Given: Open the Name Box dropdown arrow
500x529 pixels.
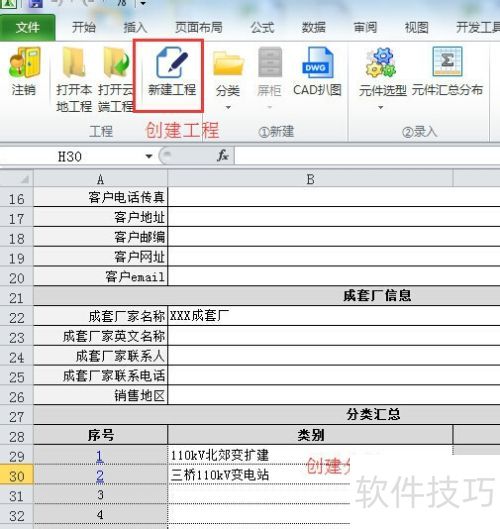Looking at the screenshot, I should [148, 156].
